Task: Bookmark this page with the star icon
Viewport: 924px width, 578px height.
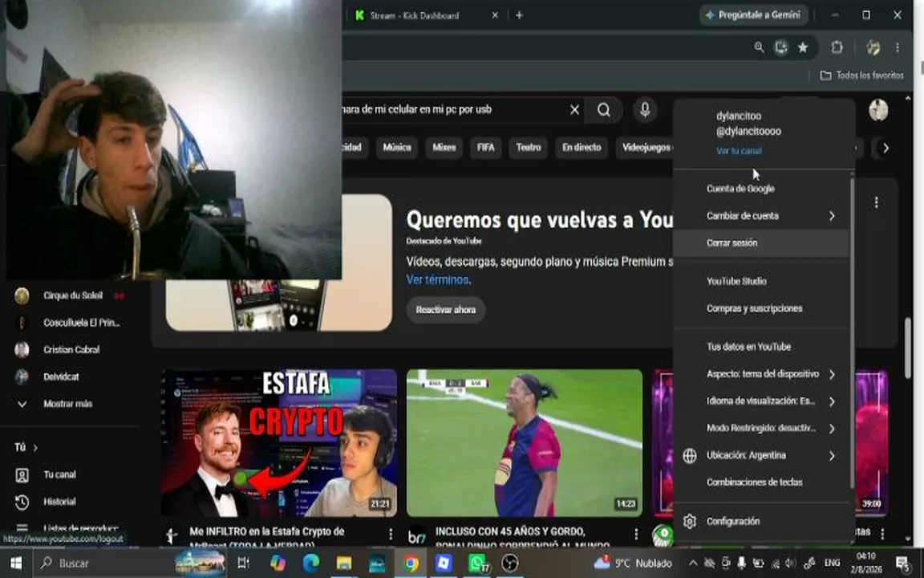Action: click(803, 47)
